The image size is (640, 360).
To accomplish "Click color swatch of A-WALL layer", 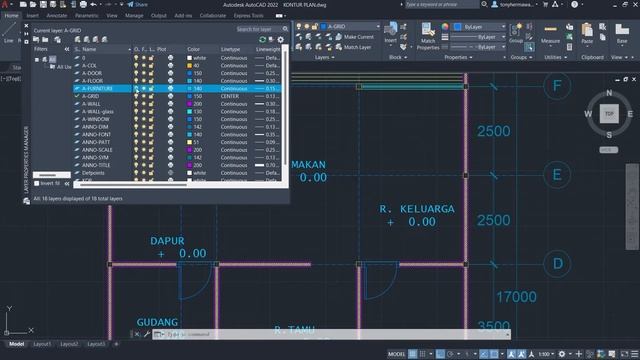I will (x=189, y=104).
